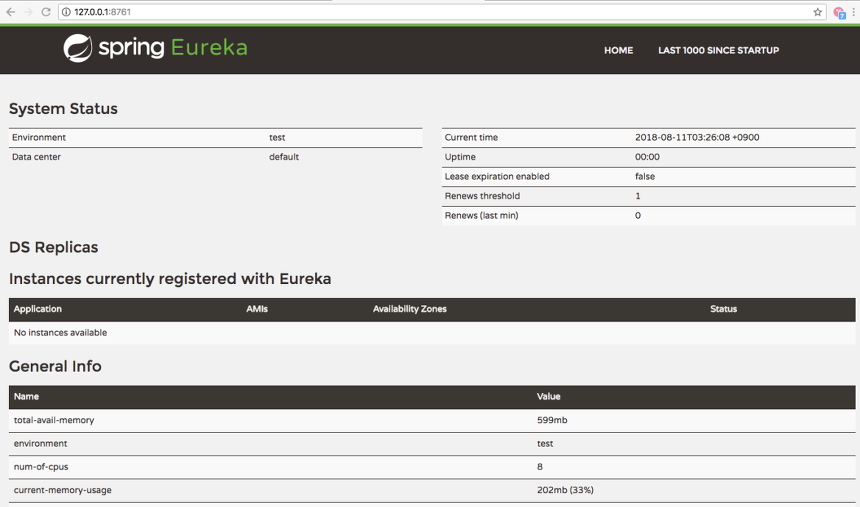This screenshot has width=860, height=507.
Task: Click the num-of-cpus value 8
Action: coord(540,467)
